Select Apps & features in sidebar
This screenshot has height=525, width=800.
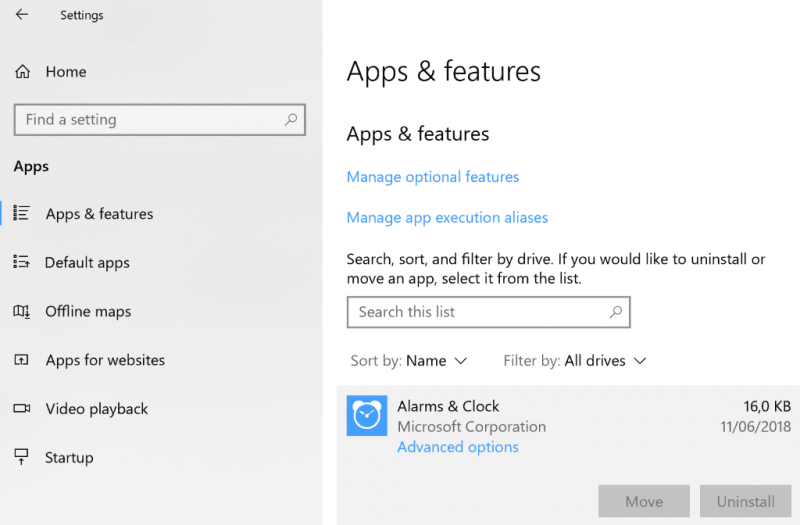coord(99,214)
